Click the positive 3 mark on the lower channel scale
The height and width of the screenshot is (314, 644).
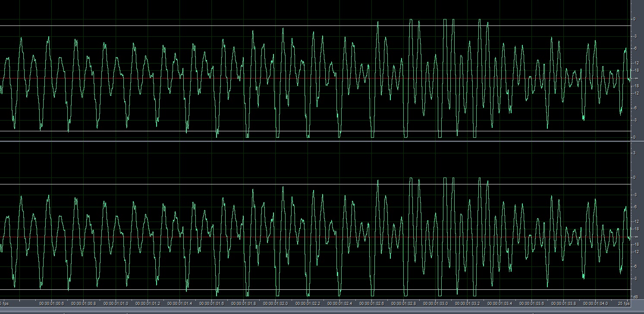point(635,153)
